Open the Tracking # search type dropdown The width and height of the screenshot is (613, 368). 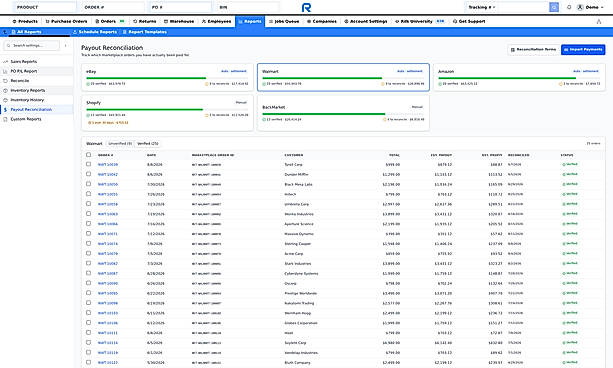[482, 7]
